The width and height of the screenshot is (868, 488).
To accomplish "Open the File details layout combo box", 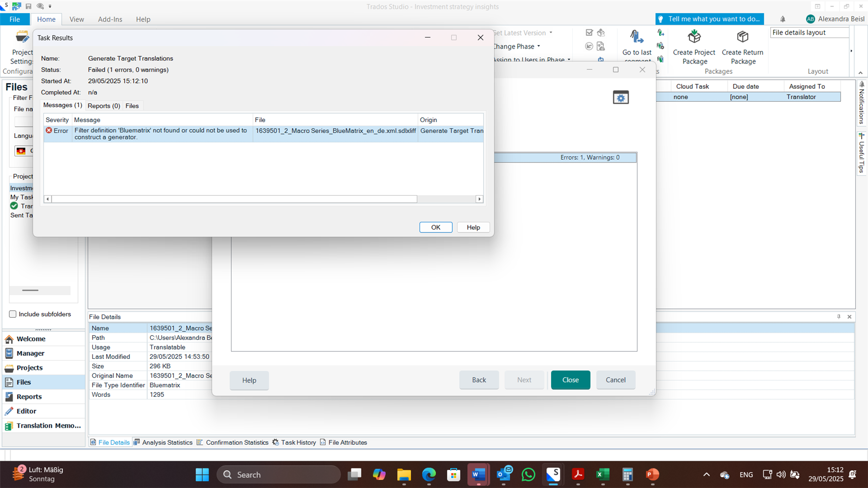I will click(x=810, y=32).
